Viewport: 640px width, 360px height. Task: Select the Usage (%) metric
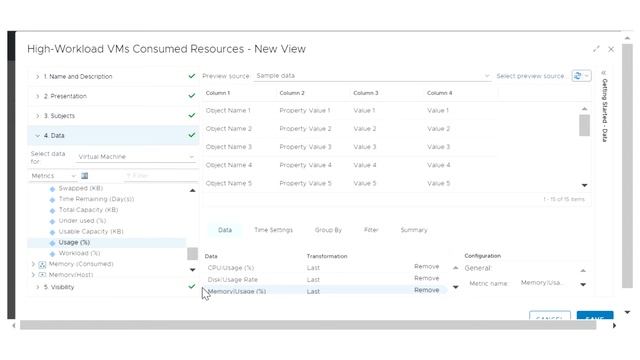[74, 242]
